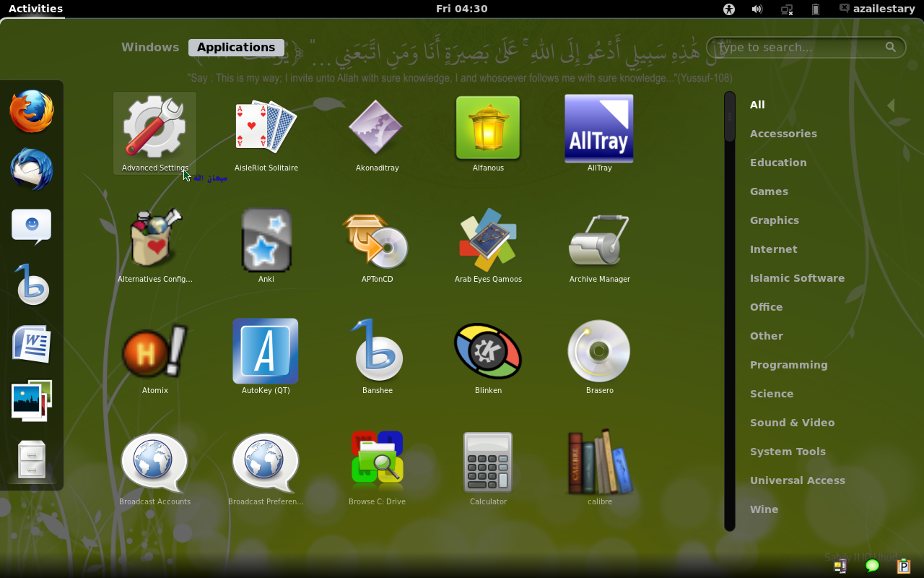Open Archive Manager
This screenshot has width=924, height=578.
pos(599,240)
